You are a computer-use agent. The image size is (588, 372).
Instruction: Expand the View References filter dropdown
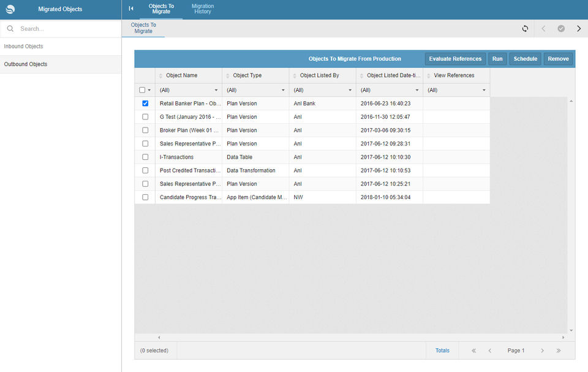[x=456, y=90]
